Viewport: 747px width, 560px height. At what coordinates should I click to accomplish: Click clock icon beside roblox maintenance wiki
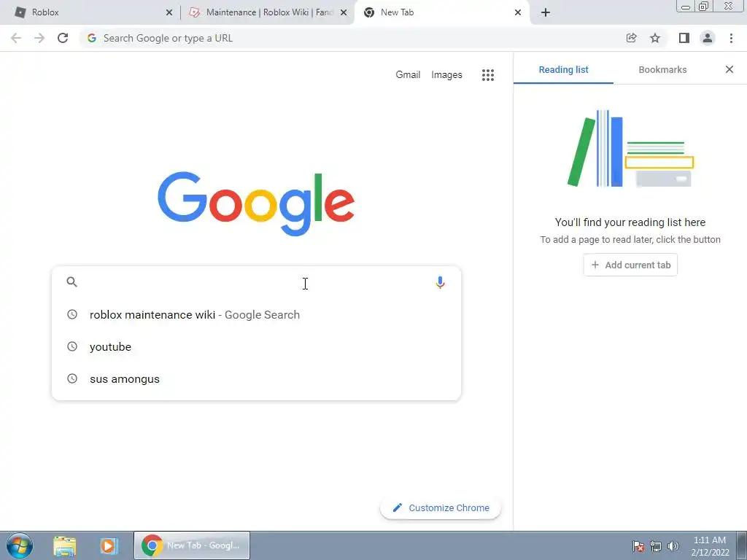[x=72, y=314]
